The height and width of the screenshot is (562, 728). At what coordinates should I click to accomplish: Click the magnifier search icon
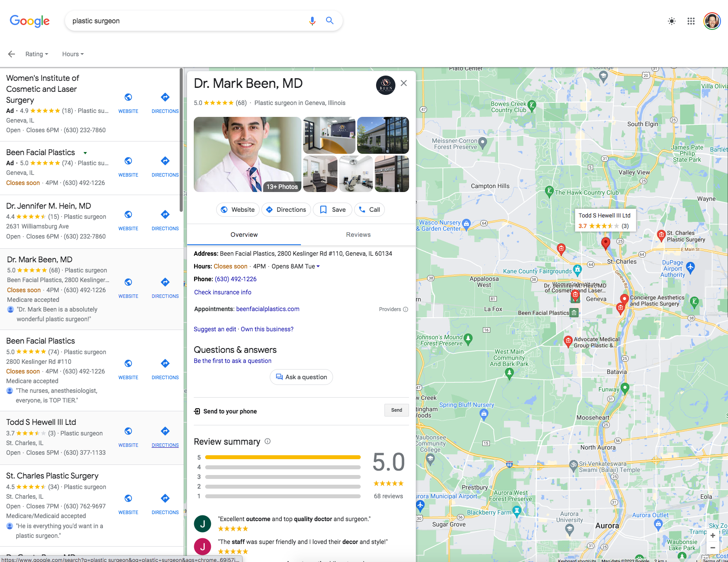coord(330,21)
